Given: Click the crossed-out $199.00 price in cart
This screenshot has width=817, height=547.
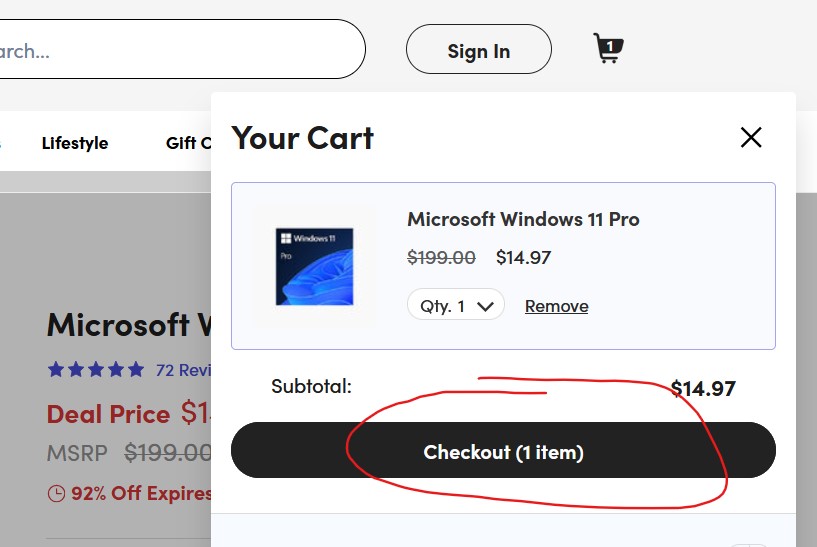Looking at the screenshot, I should point(441,257).
